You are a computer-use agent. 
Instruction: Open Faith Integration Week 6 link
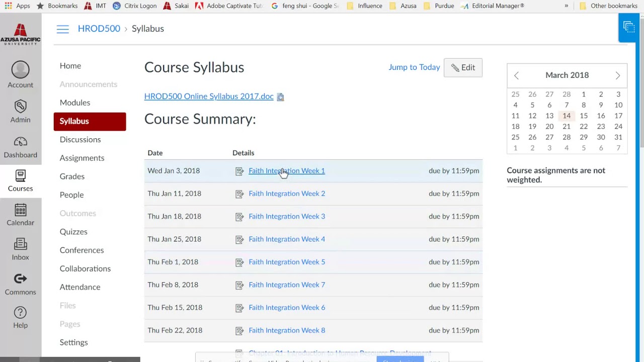(x=287, y=308)
